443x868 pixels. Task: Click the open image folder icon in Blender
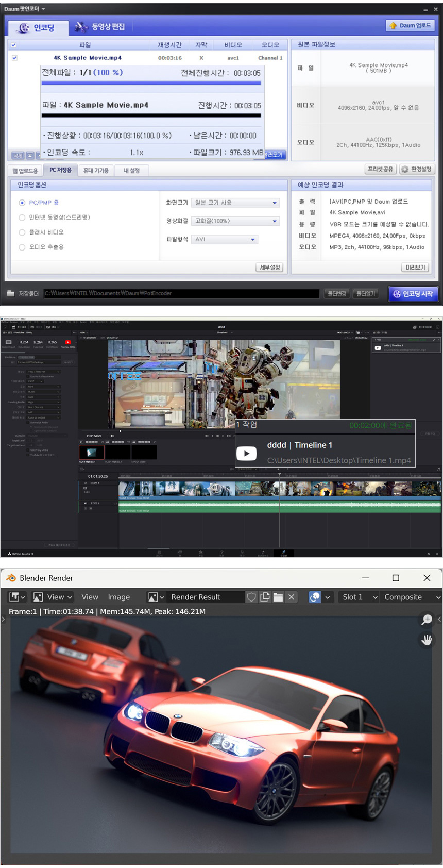(x=278, y=597)
